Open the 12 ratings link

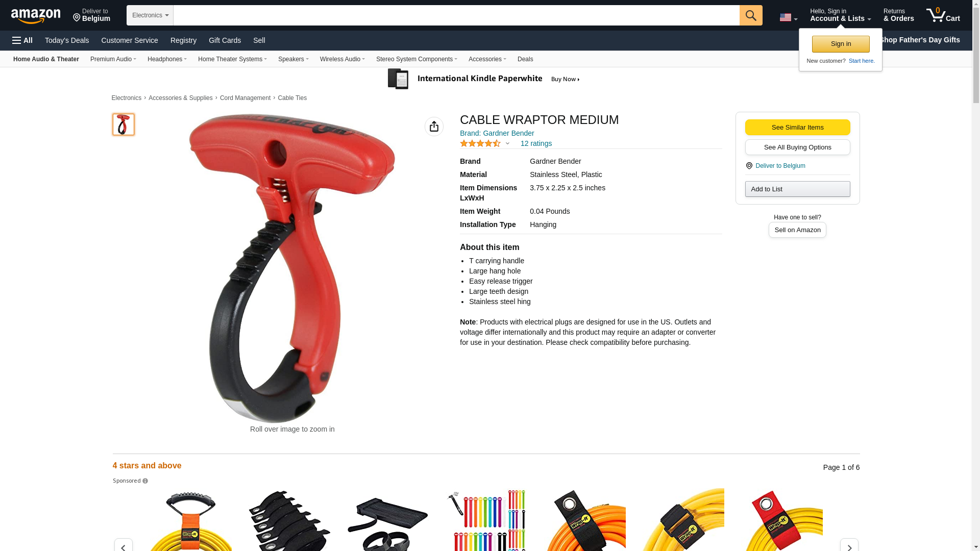coord(536,143)
